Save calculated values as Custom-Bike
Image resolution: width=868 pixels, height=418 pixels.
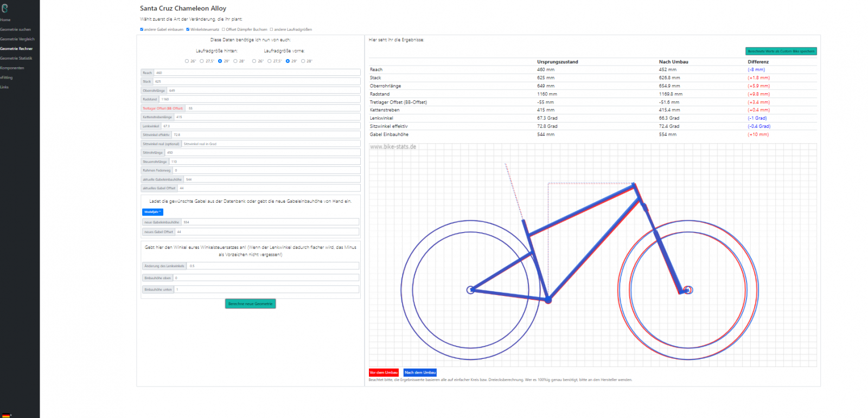click(x=781, y=52)
